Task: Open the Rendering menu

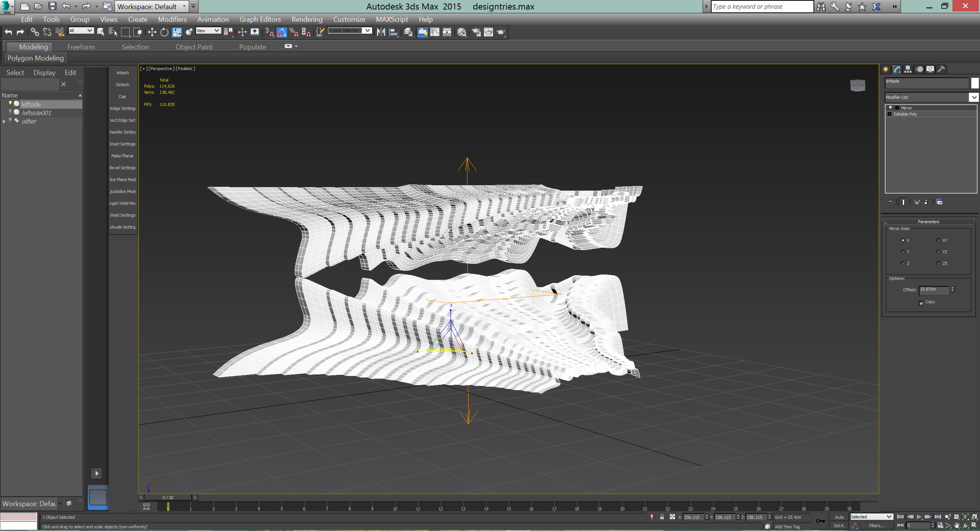Action: (307, 19)
